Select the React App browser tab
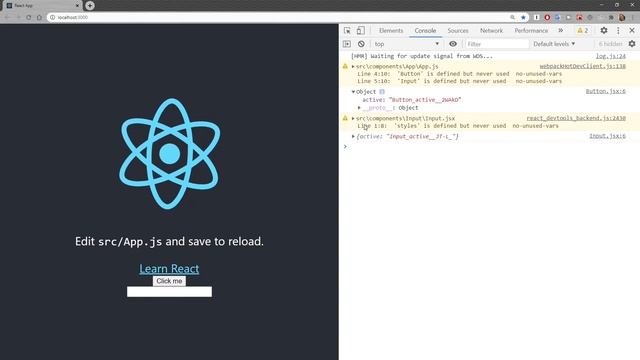This screenshot has height=360, width=640. click(x=41, y=6)
